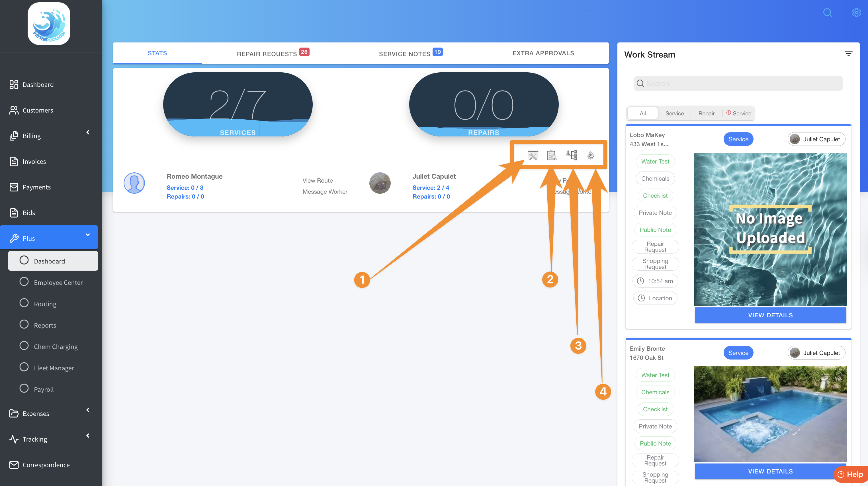
Task: Click the wrench-and-screwdriver calendar icon
Action: pyautogui.click(x=533, y=155)
